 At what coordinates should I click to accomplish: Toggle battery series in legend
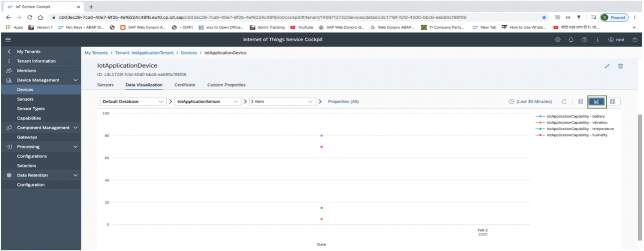pos(570,116)
